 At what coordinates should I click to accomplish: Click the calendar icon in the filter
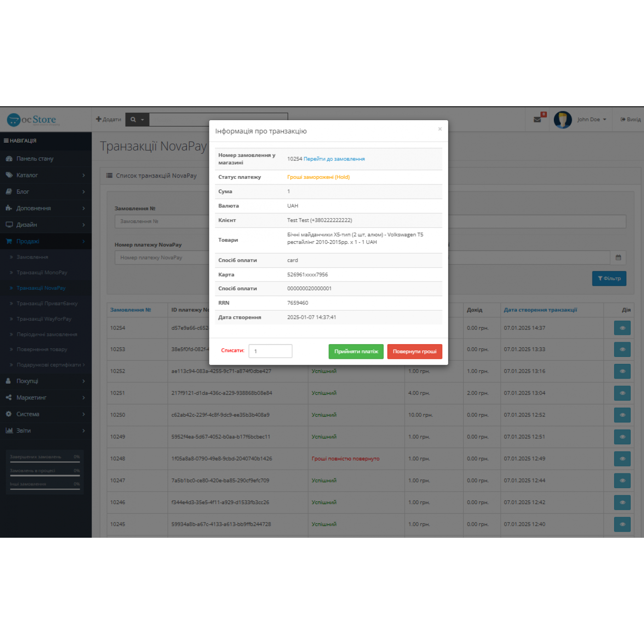click(x=618, y=258)
